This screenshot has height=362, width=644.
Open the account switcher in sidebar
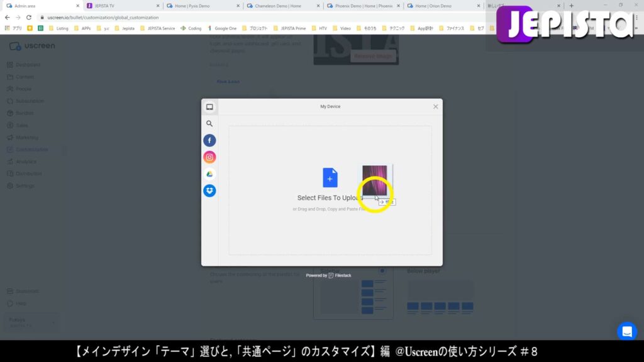[x=31, y=322]
